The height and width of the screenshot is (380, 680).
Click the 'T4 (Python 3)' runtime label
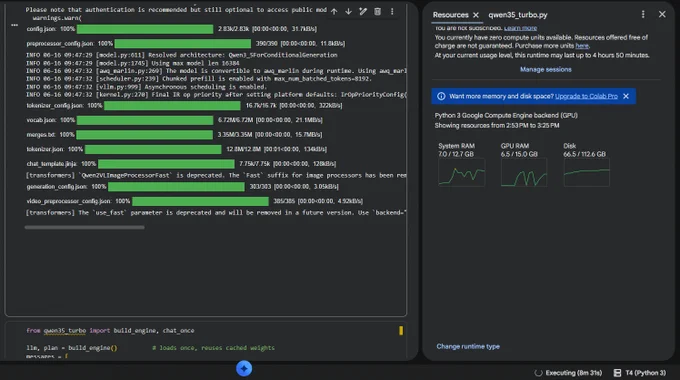[645, 373]
